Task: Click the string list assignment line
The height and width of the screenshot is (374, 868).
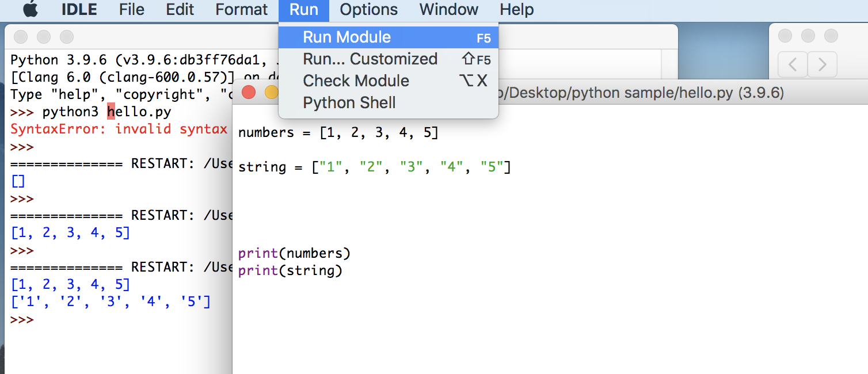Action: coord(375,167)
